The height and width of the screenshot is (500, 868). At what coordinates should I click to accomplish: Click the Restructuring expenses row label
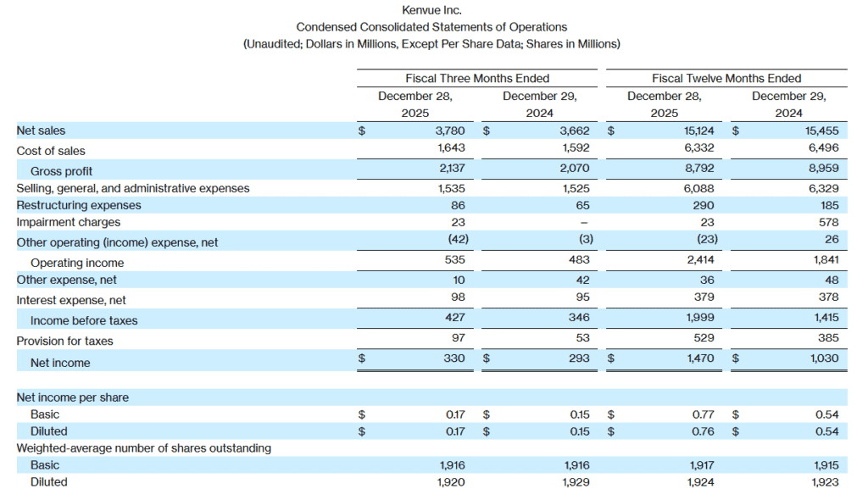(x=79, y=205)
